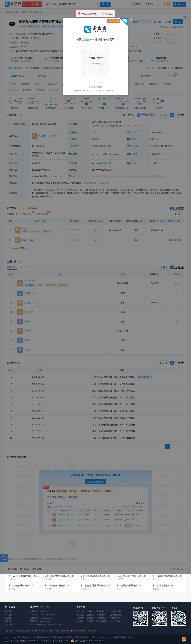Click the 笔记 note button
Image resolution: width=191 pixels, height=644 pixels.
(167, 21)
